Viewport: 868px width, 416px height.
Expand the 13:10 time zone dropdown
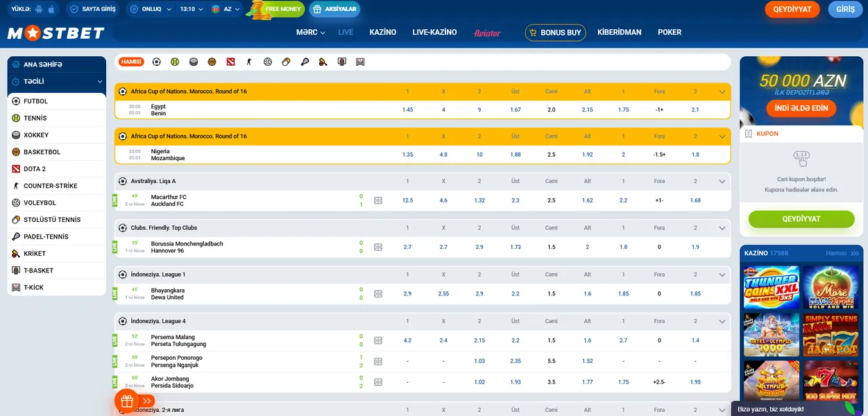191,9
